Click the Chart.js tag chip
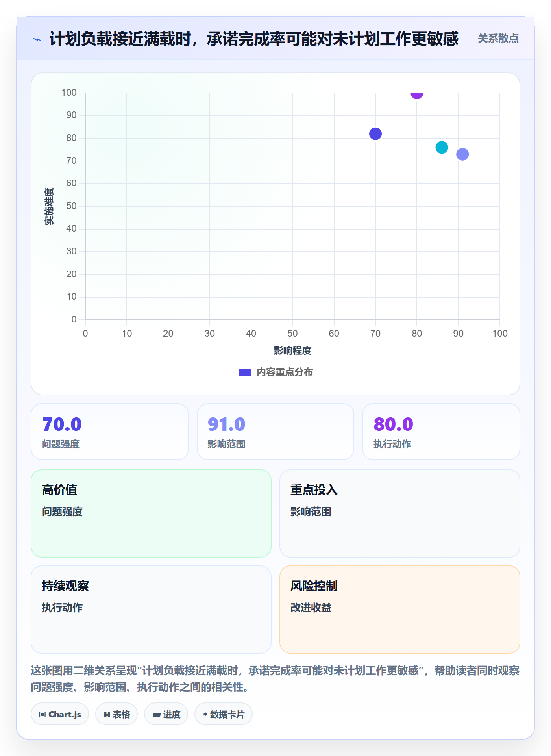 tap(60, 714)
